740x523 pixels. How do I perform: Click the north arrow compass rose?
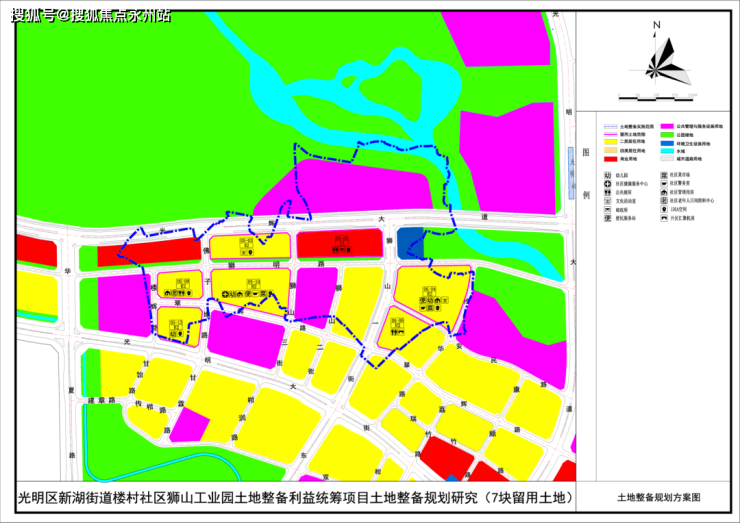tap(665, 57)
